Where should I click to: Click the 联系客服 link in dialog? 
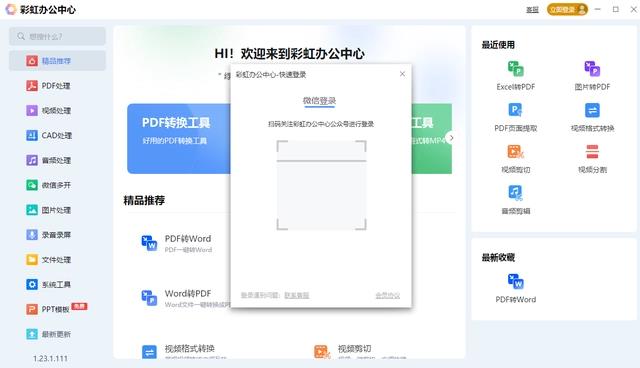pyautogui.click(x=297, y=295)
